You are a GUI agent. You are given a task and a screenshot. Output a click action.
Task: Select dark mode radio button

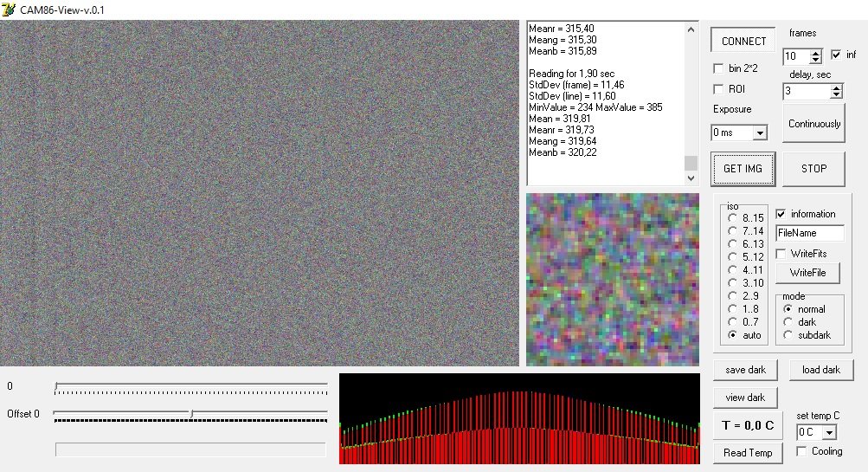[x=788, y=322]
